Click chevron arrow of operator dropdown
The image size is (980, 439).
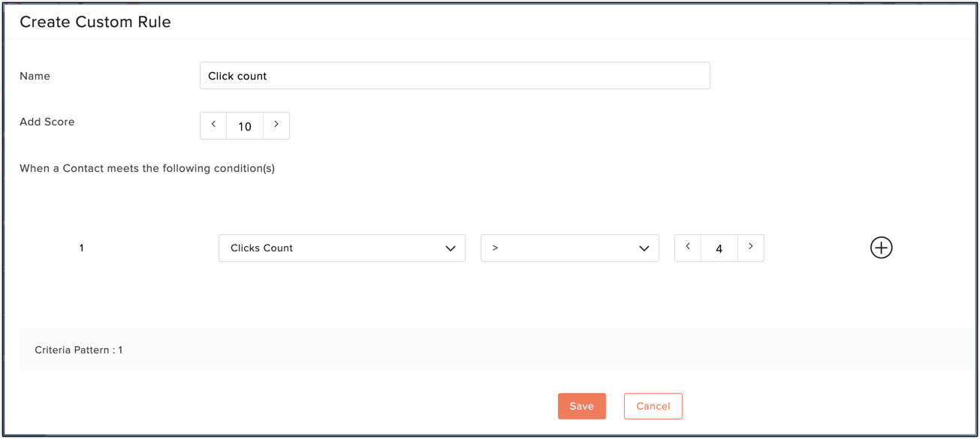click(x=644, y=248)
